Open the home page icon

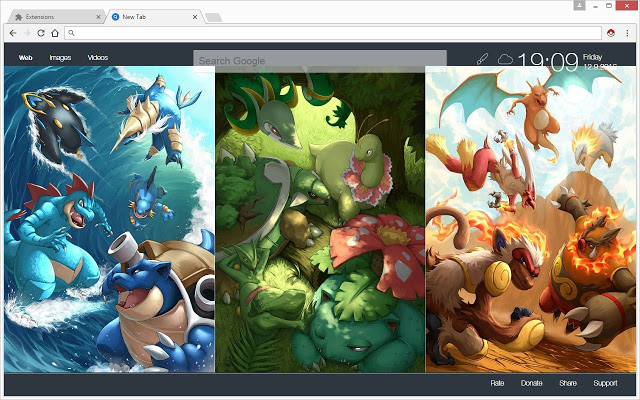coord(55,33)
